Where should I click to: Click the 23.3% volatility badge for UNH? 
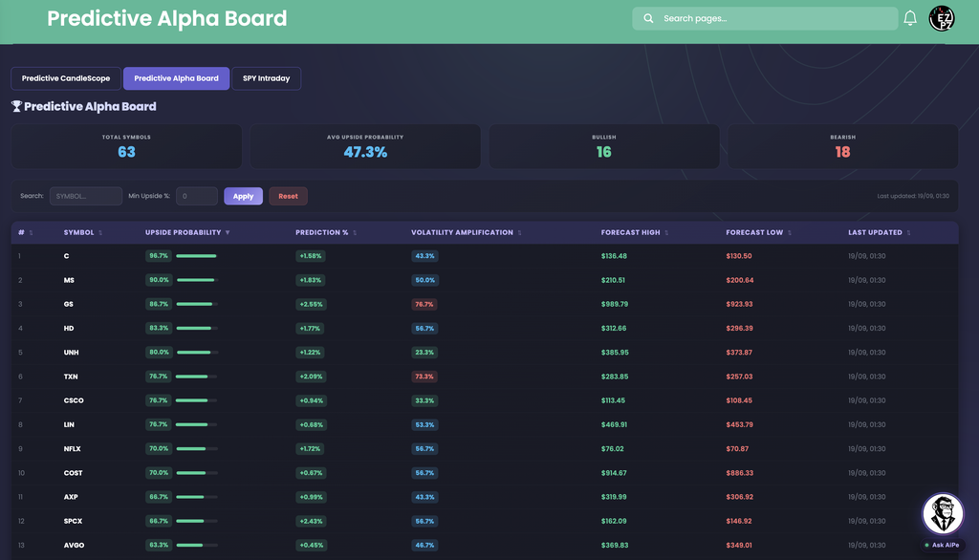(424, 353)
